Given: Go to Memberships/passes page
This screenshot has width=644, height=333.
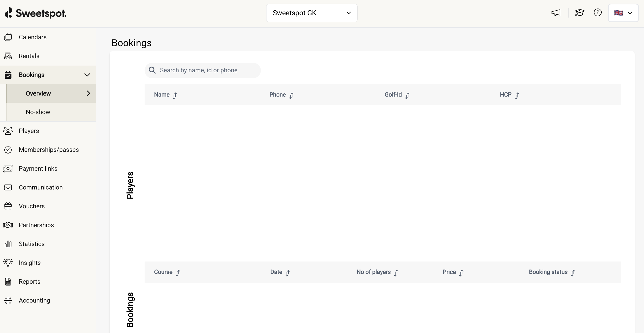Looking at the screenshot, I should (x=49, y=150).
